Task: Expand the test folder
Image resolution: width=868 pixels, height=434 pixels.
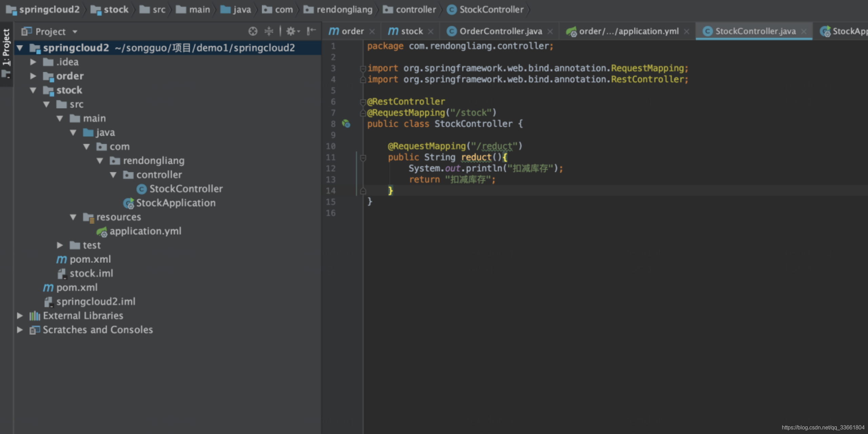Action: 60,245
